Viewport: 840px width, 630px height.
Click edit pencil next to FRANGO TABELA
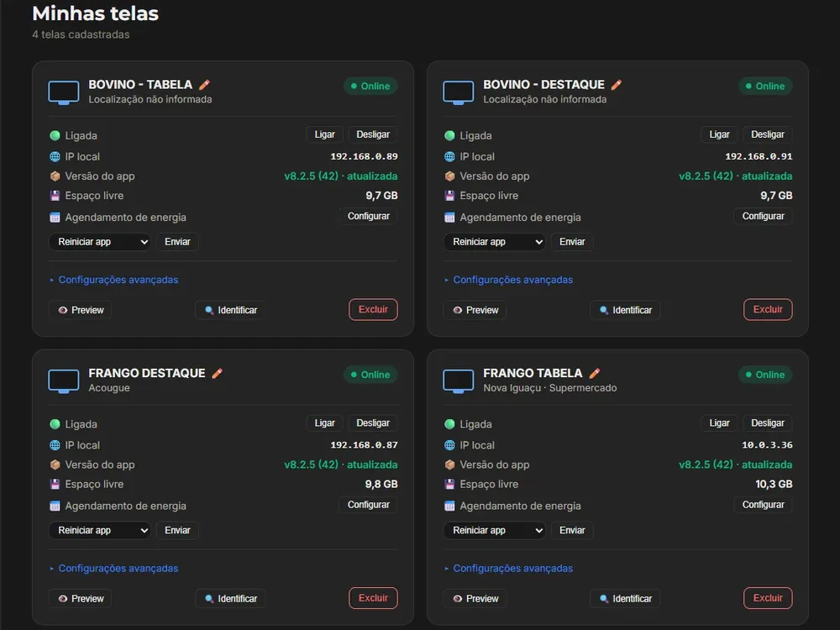pyautogui.click(x=595, y=374)
